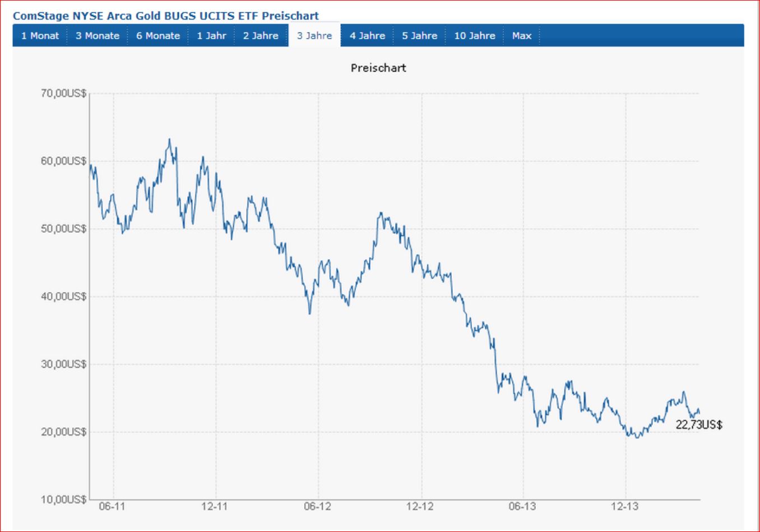Image resolution: width=760 pixels, height=532 pixels.
Task: Click the 10,00US$ y-axis label
Action: coord(63,499)
